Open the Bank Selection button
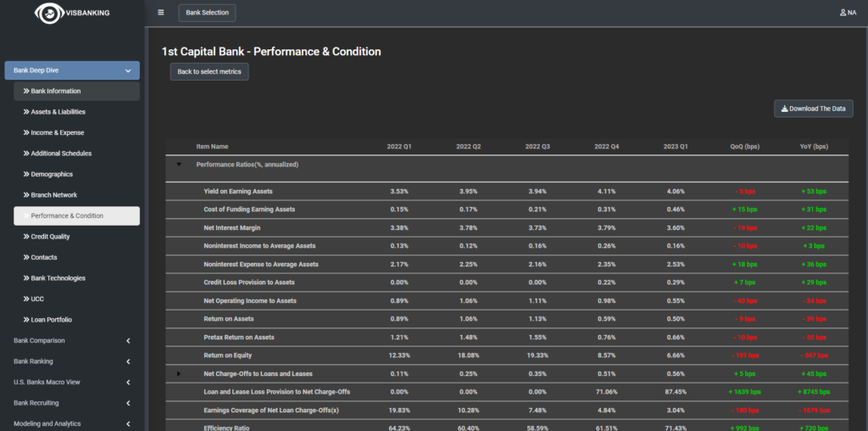Screen dimensions: 868x431 (207, 13)
